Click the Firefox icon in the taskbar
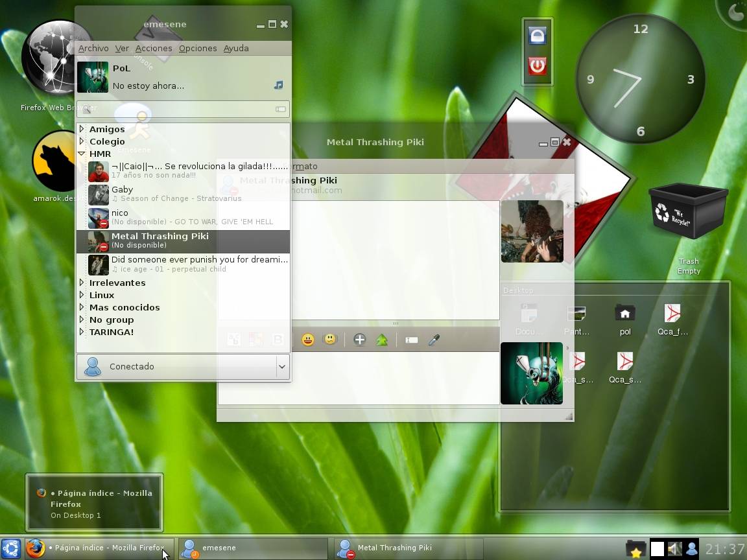 point(35,548)
